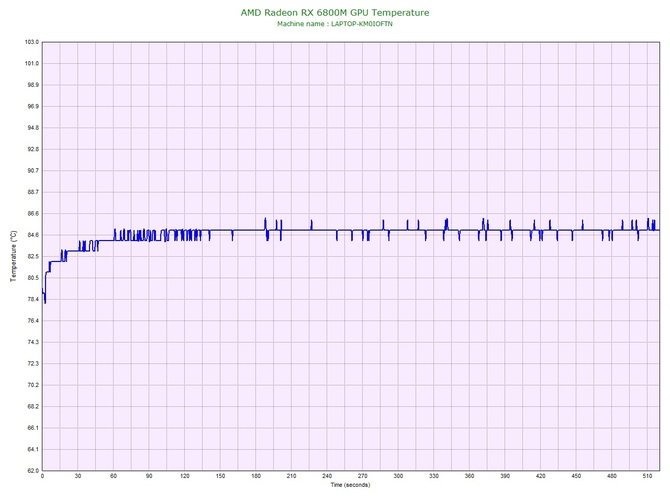The width and height of the screenshot is (670, 502).
Task: Click the 64.1 y-axis value
Action: pos(32,449)
